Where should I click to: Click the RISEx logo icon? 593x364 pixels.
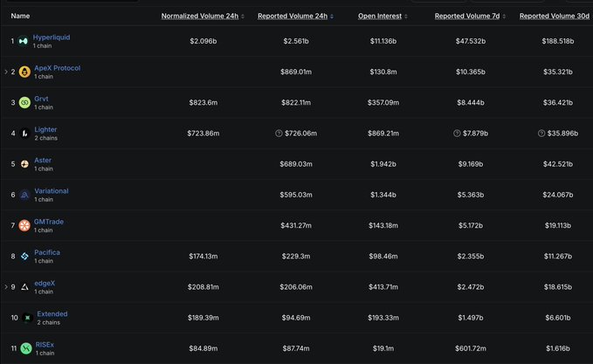(x=26, y=348)
